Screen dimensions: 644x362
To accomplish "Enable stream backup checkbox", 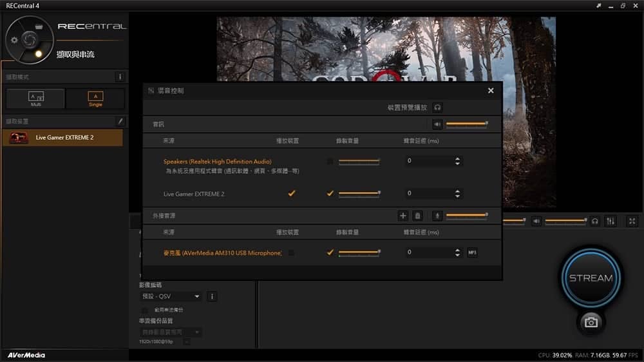I will 144,310.
